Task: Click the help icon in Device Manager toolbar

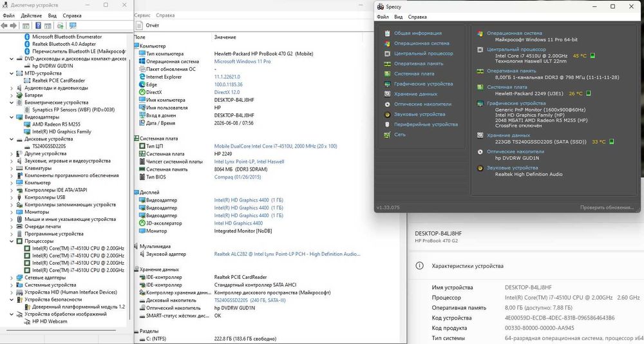Action: pyautogui.click(x=38, y=26)
